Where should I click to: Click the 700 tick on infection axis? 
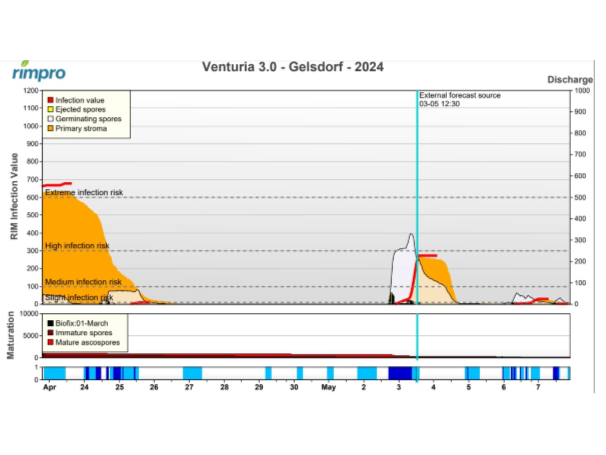pos(32,179)
